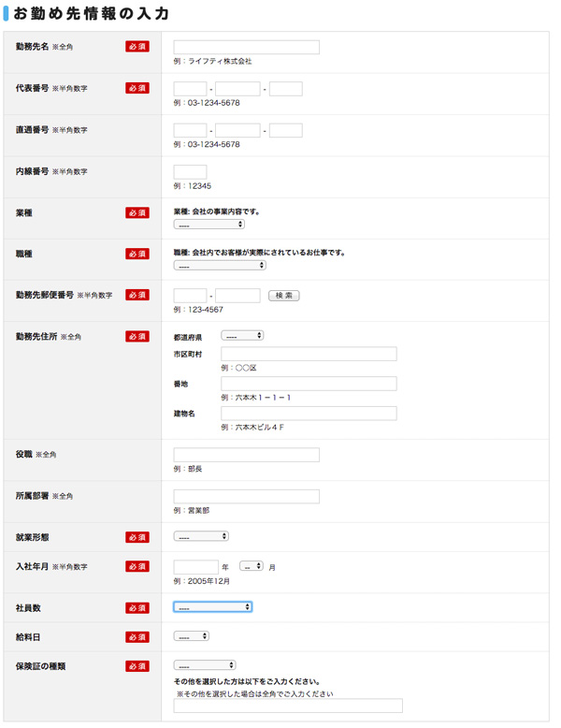561x728 pixels.
Task: Click second box of 勤務先郵便番号 postal code
Action: (237, 296)
